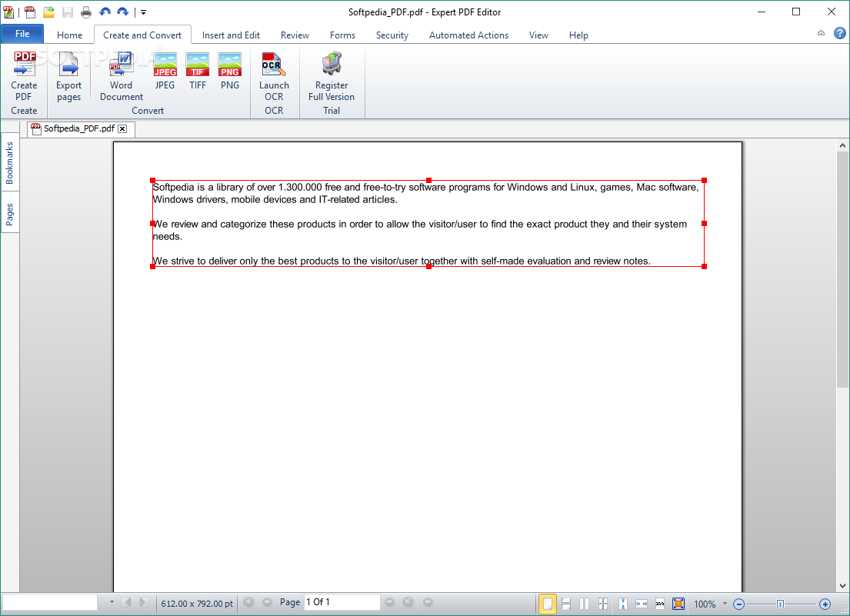Image resolution: width=850 pixels, height=616 pixels.
Task: Click the left arrow next to the search box
Action: click(127, 602)
